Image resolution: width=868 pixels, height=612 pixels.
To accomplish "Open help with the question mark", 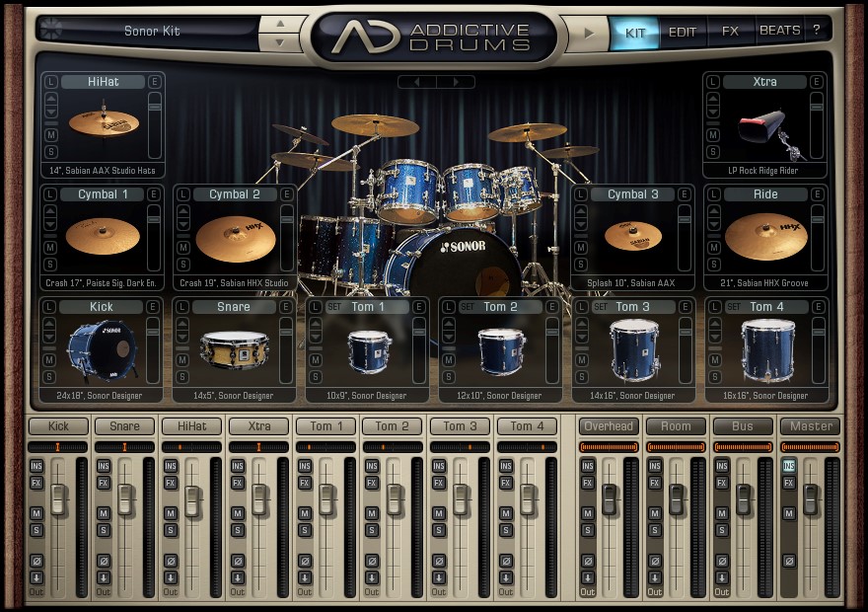I will (x=817, y=30).
